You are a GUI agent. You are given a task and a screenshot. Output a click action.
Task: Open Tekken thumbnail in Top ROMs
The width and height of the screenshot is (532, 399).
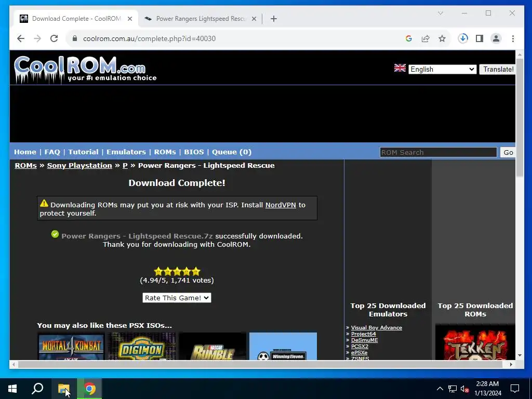coord(475,342)
